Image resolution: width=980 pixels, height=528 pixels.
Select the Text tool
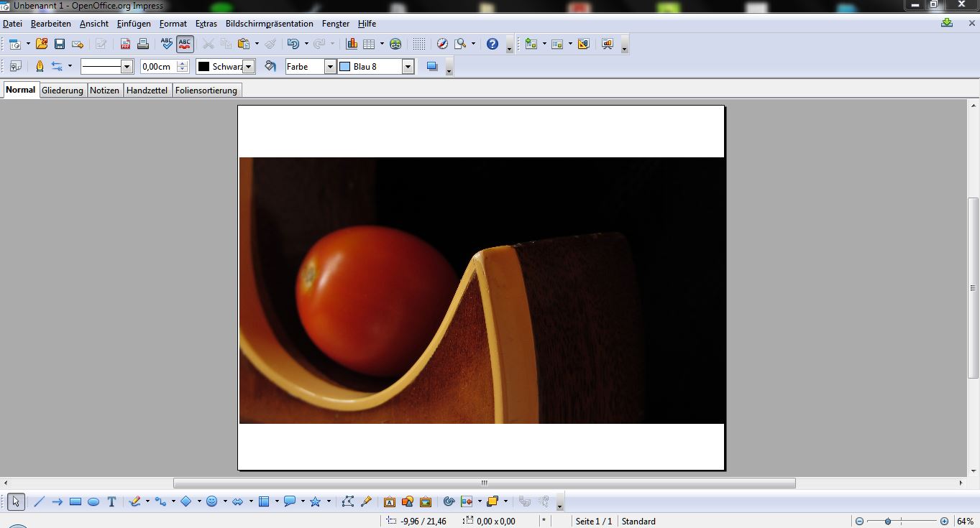pyautogui.click(x=111, y=501)
